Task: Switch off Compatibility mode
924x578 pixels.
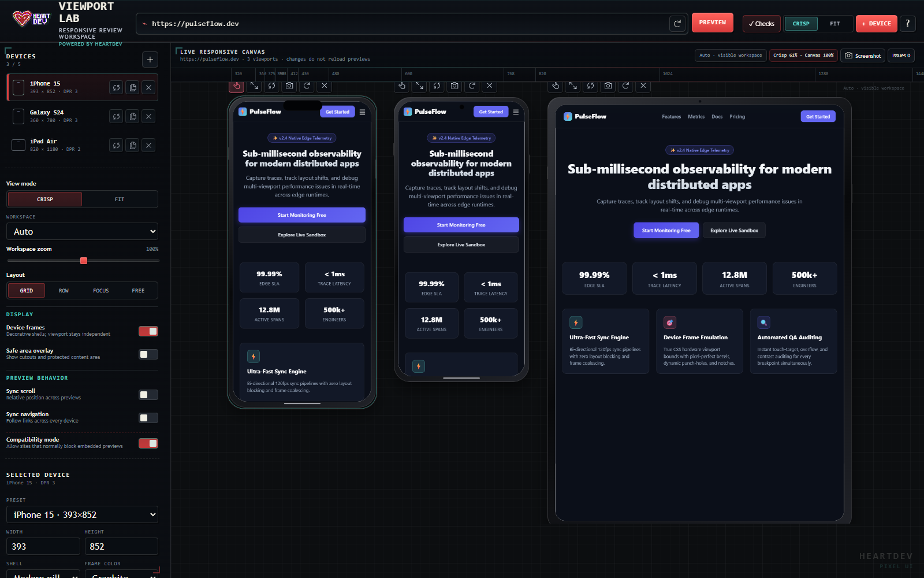Action: (x=148, y=443)
